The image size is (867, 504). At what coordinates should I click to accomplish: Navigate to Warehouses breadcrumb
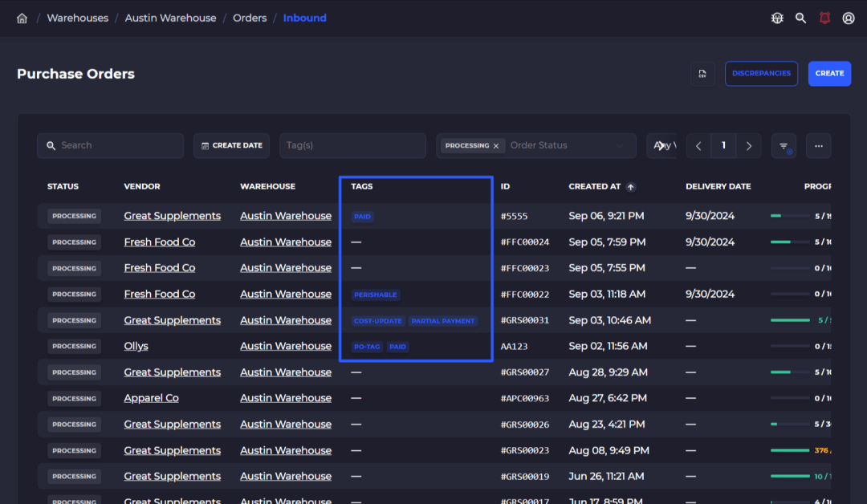[77, 18]
